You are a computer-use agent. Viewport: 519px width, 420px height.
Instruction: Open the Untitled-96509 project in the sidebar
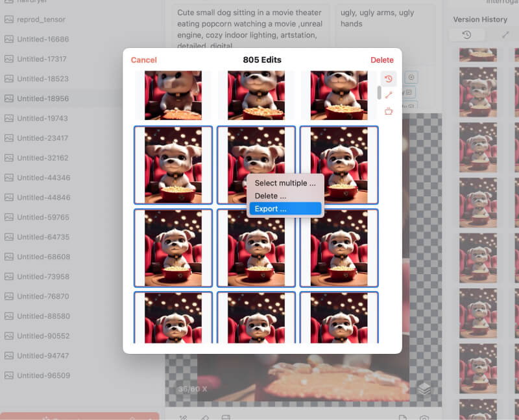(x=43, y=375)
